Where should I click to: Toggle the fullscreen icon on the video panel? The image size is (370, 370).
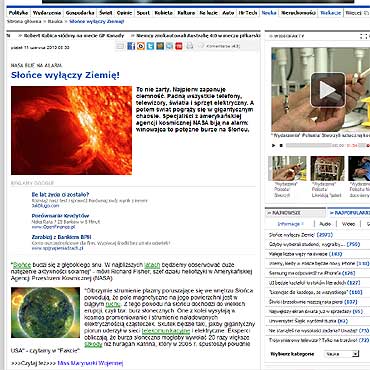pyautogui.click(x=363, y=36)
